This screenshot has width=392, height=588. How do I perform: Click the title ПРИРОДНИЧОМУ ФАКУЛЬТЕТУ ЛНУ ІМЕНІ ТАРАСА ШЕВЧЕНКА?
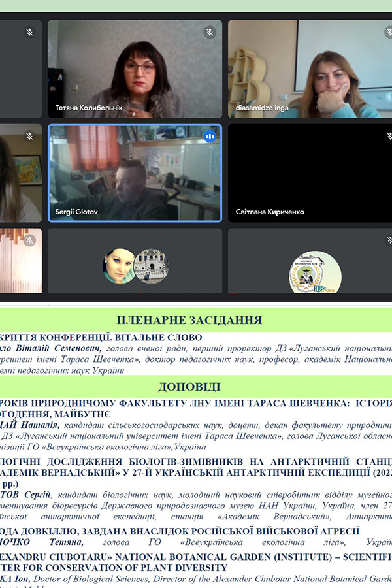coord(190,404)
